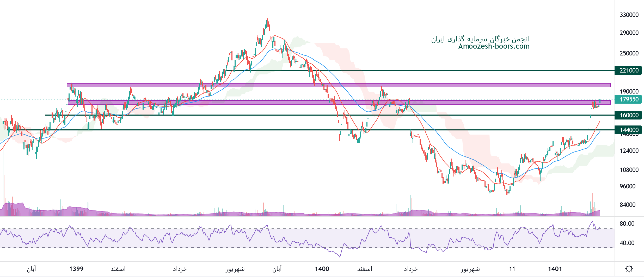Click the RSI 40.00 scale label
The image size is (644, 277).
pyautogui.click(x=627, y=243)
